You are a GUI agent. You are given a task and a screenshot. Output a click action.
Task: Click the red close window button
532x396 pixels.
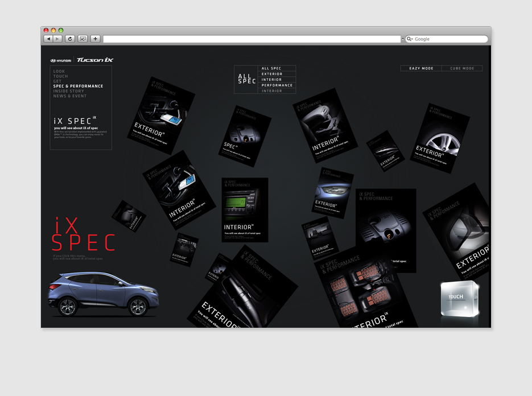[46, 30]
